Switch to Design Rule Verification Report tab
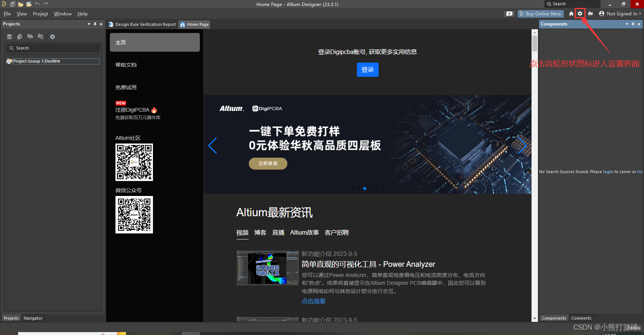Screen dimensions: 644x335 point(142,24)
